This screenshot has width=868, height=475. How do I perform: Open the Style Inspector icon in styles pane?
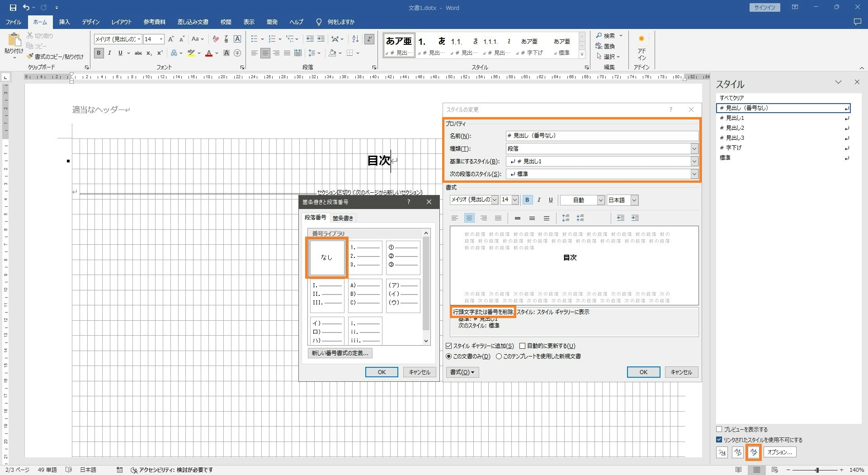pos(738,452)
